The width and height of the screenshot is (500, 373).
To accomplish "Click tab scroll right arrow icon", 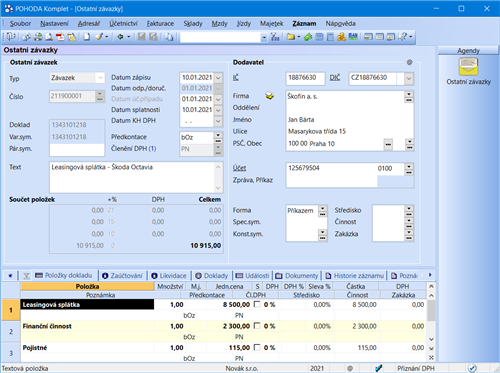I will tap(430, 275).
